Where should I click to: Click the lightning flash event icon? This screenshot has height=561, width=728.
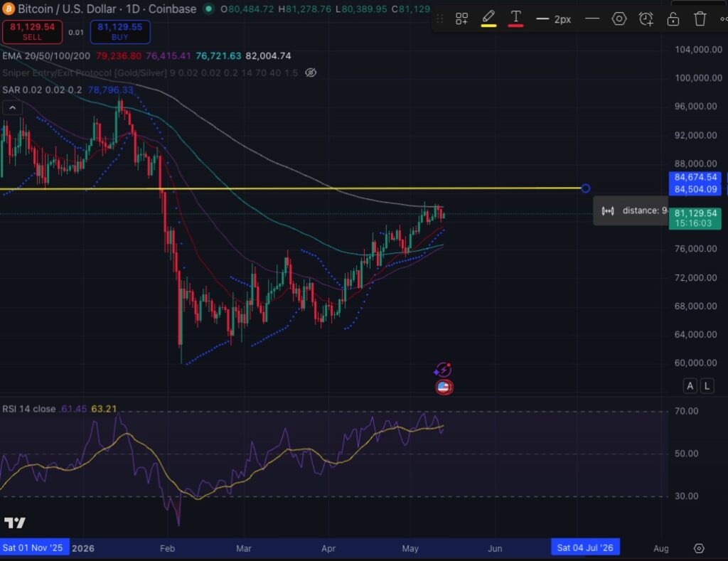click(444, 370)
